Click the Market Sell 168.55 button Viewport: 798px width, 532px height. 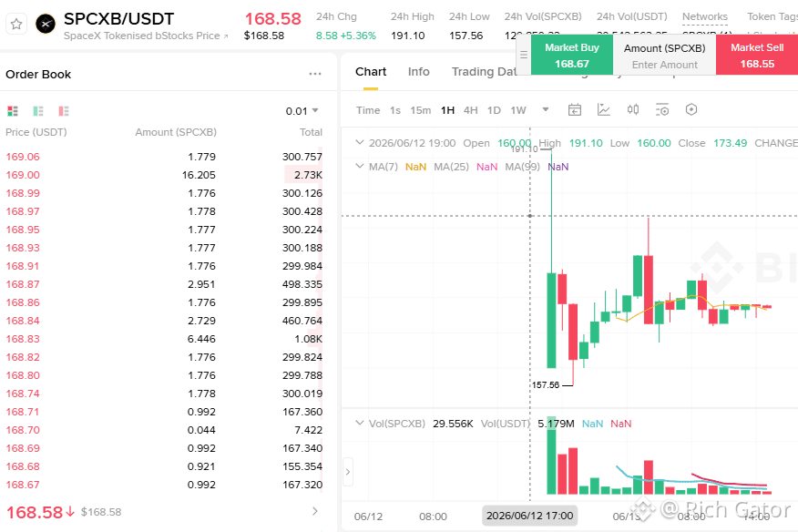pyautogui.click(x=757, y=56)
